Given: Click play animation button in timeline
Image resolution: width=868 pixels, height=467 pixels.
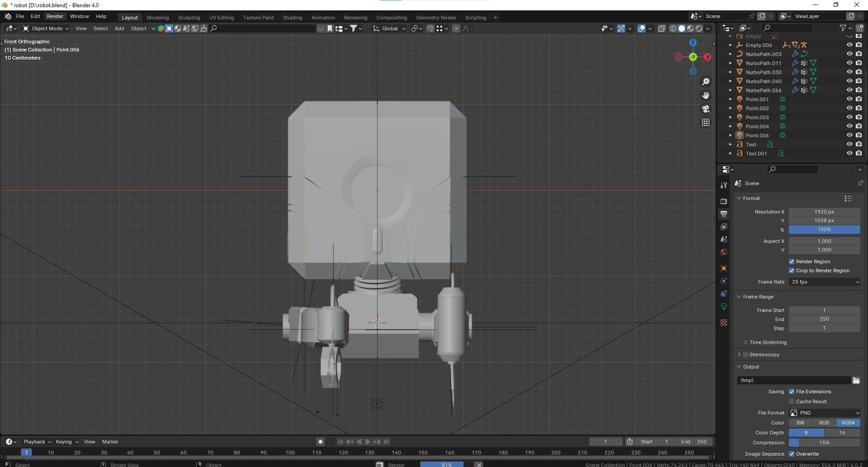Looking at the screenshot, I should click(x=368, y=442).
